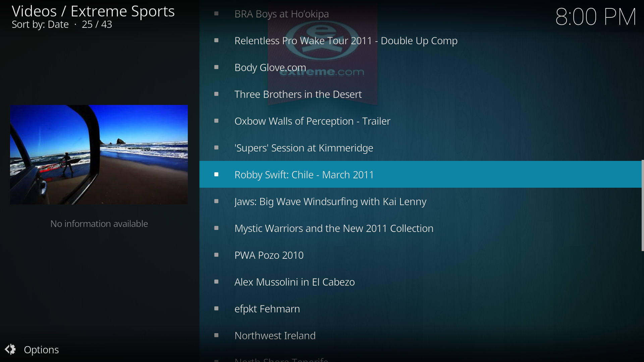Play Relentless Pro Wake Tour 2011 video
This screenshot has width=644, height=362.
[x=345, y=41]
